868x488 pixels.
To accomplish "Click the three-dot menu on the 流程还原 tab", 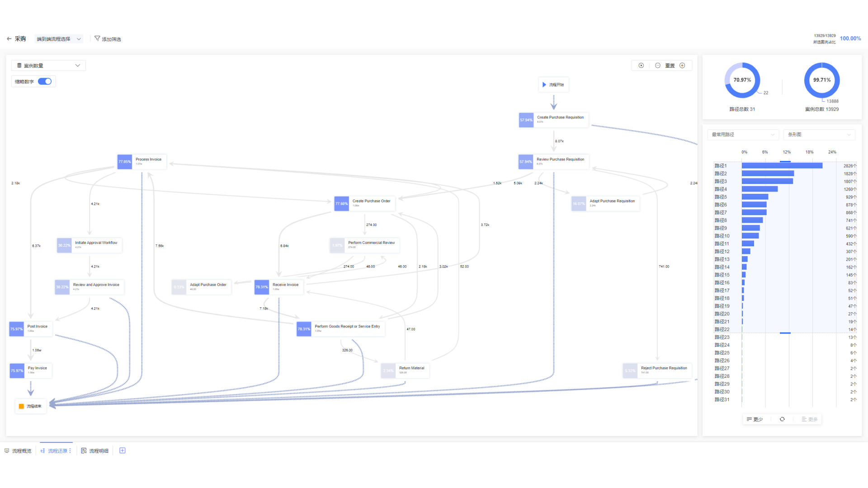I will [x=70, y=451].
